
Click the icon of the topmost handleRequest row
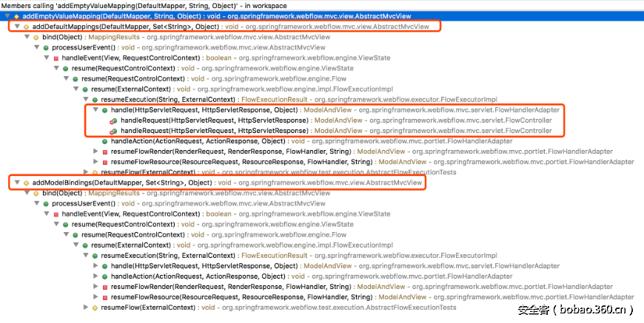pyautogui.click(x=113, y=120)
